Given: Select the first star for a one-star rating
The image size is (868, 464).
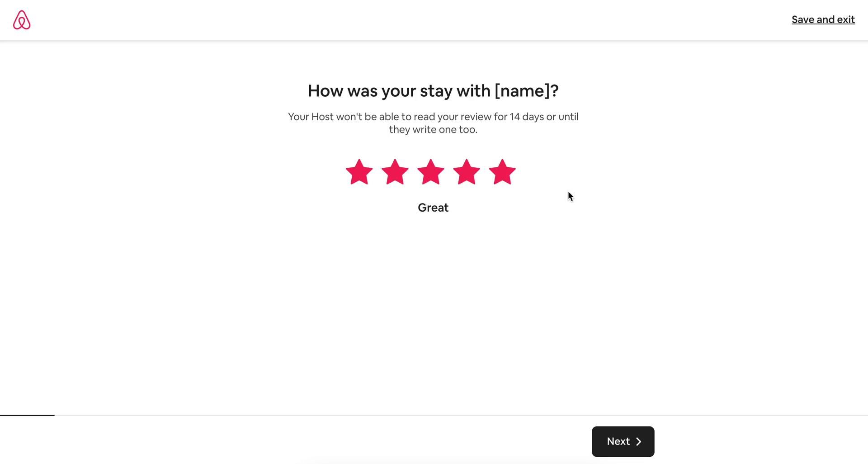Looking at the screenshot, I should (x=359, y=172).
